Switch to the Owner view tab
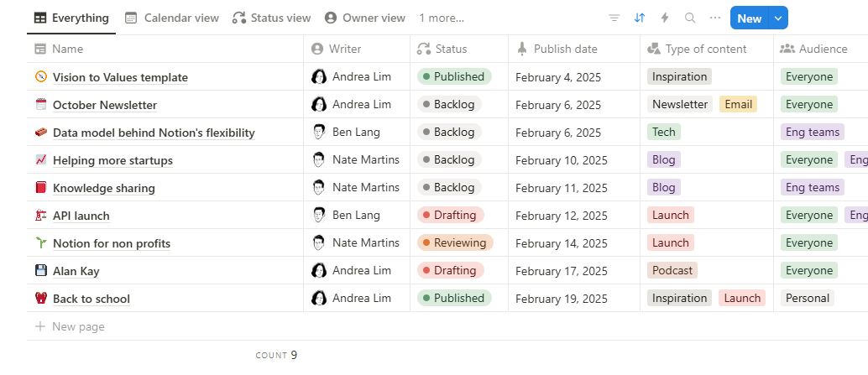This screenshot has width=868, height=375. [365, 18]
